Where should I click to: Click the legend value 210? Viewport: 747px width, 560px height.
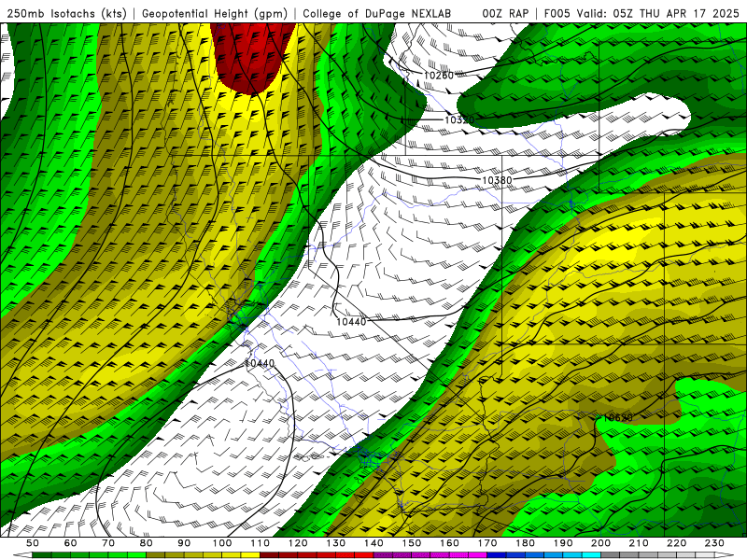click(639, 543)
